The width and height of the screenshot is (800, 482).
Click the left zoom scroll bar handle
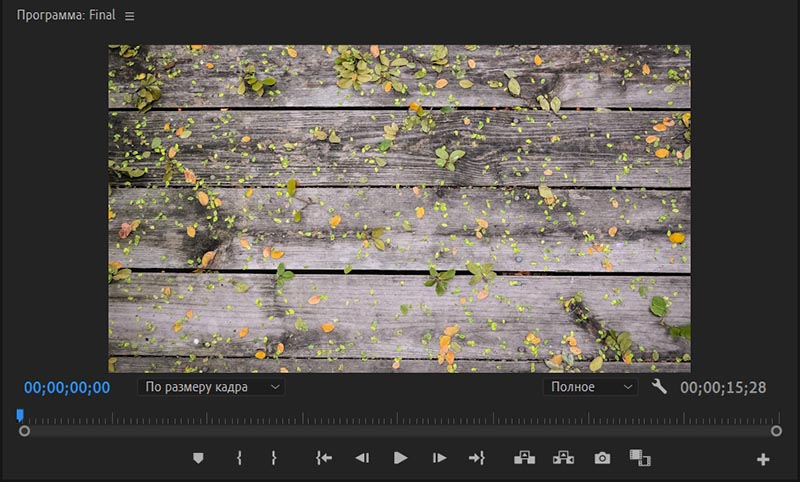(24, 432)
